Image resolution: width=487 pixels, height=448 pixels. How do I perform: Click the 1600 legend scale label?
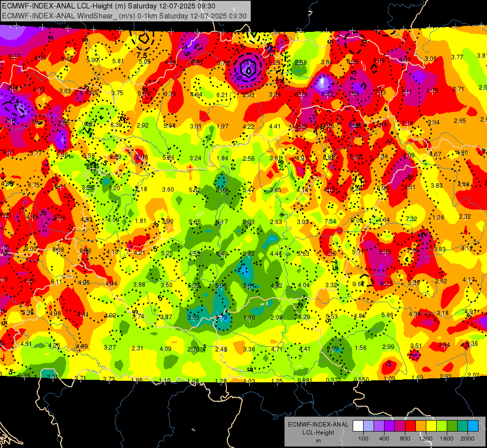point(447,439)
